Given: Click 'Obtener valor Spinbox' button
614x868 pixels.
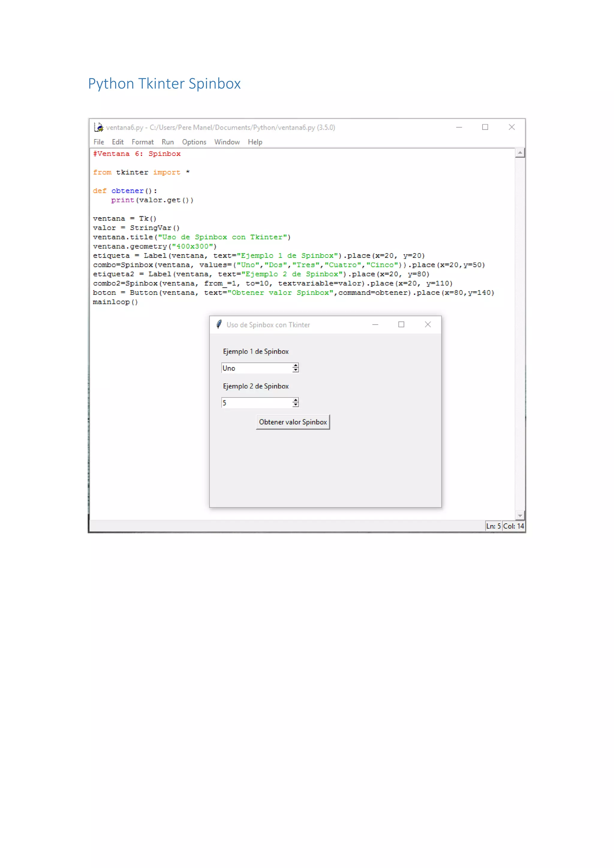Looking at the screenshot, I should click(293, 422).
